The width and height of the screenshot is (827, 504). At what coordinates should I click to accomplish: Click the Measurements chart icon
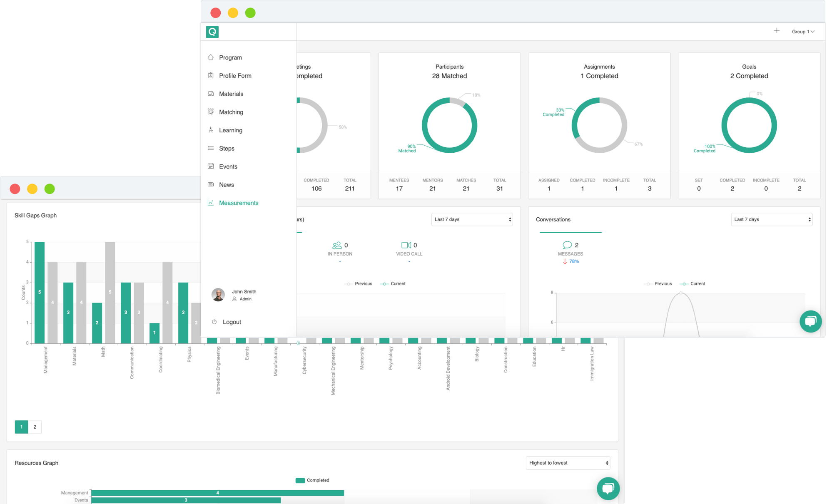pyautogui.click(x=211, y=203)
